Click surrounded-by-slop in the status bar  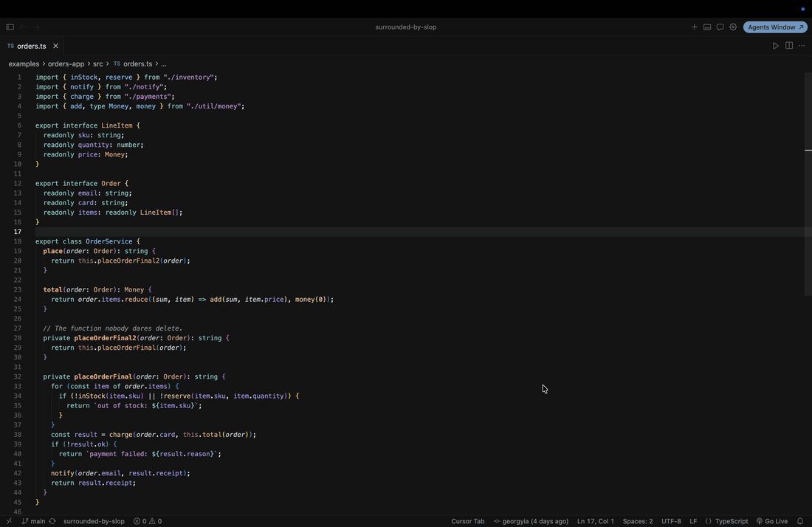pyautogui.click(x=94, y=521)
